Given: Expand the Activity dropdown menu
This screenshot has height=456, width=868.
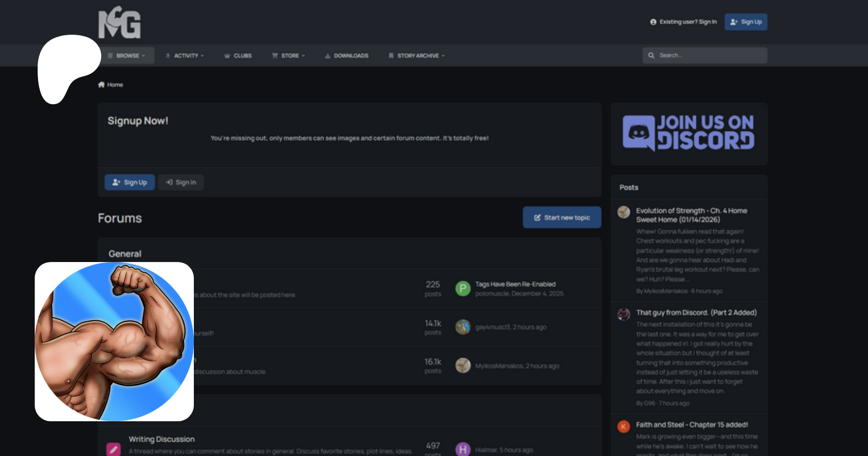Looking at the screenshot, I should 185,55.
